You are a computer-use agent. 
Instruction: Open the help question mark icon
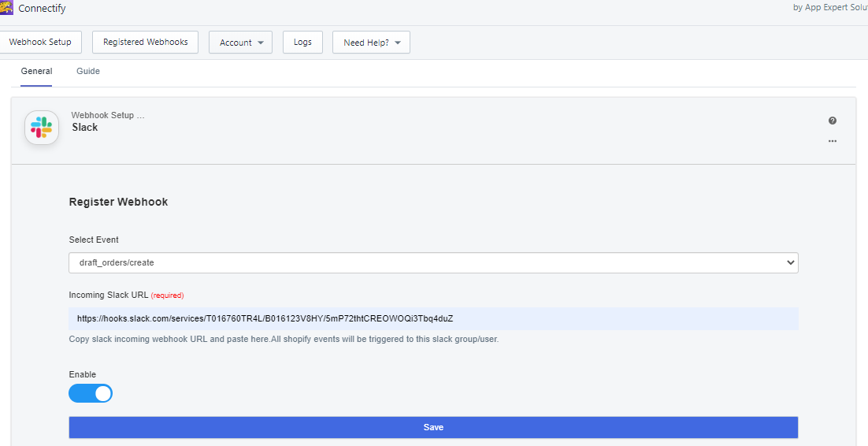[832, 121]
